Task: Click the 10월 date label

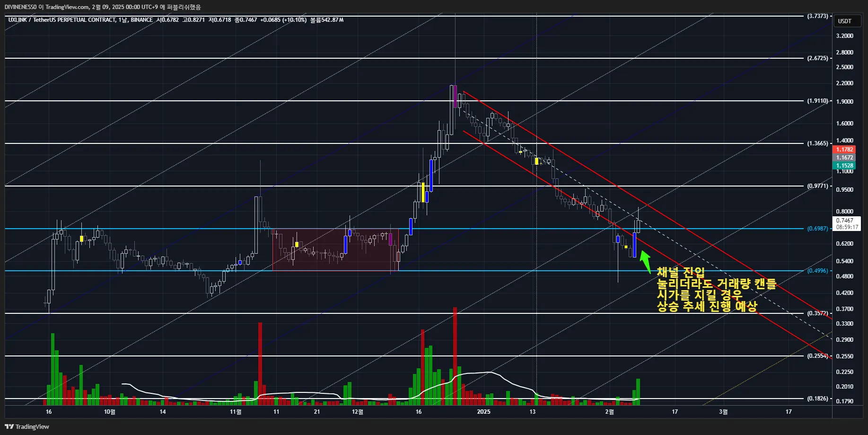Action: pos(110,412)
